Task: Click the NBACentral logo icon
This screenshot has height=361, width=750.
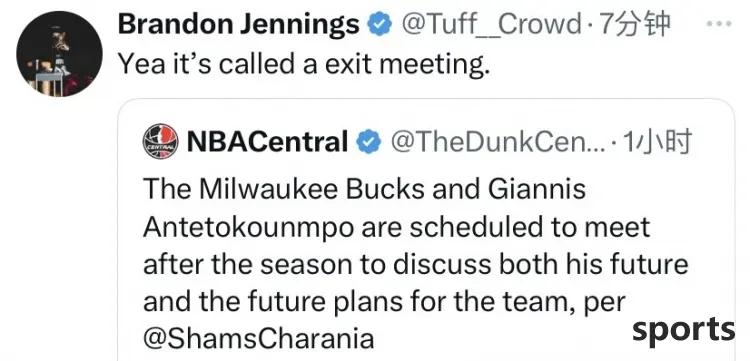Action: 161,141
